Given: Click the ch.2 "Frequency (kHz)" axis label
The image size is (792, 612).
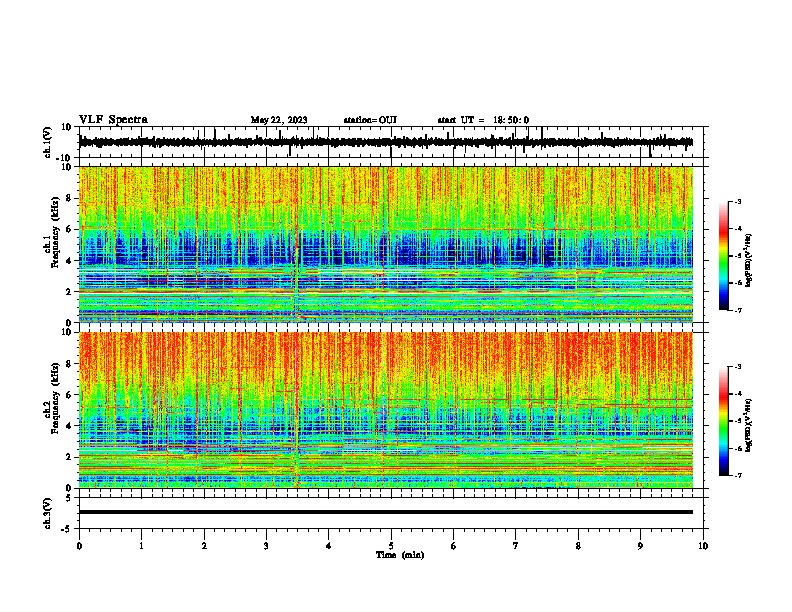Looking at the screenshot, I should pyautogui.click(x=55, y=398).
